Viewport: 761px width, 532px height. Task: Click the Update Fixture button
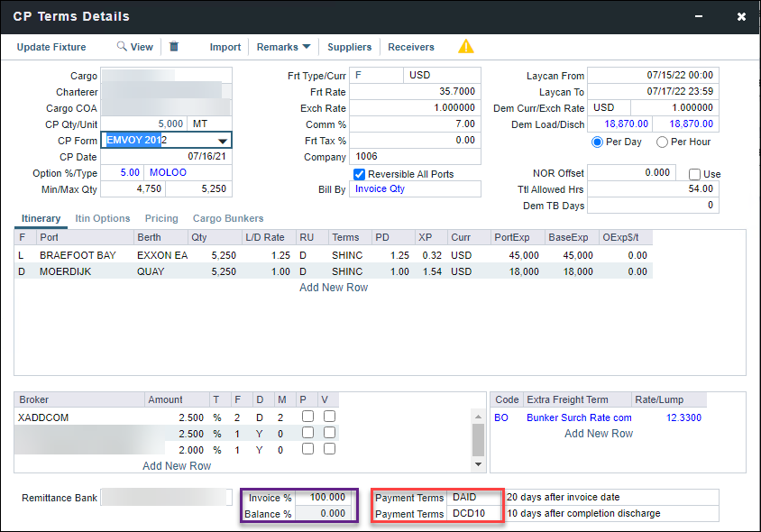(51, 47)
